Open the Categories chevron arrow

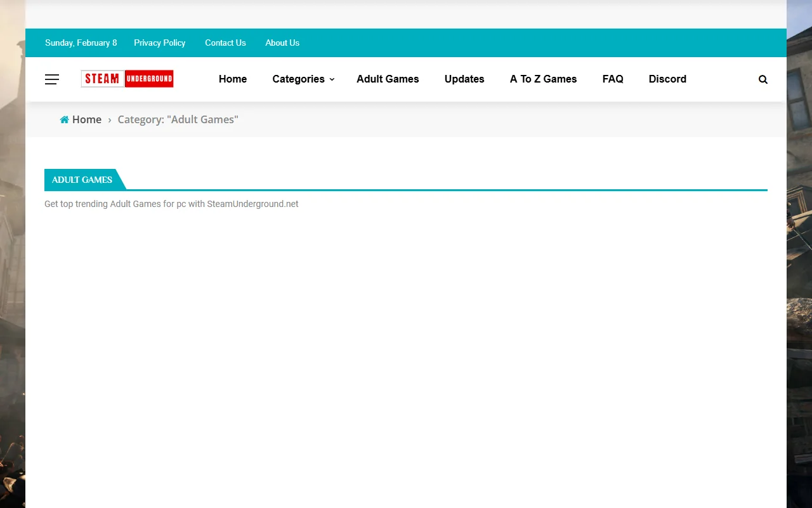pos(332,80)
